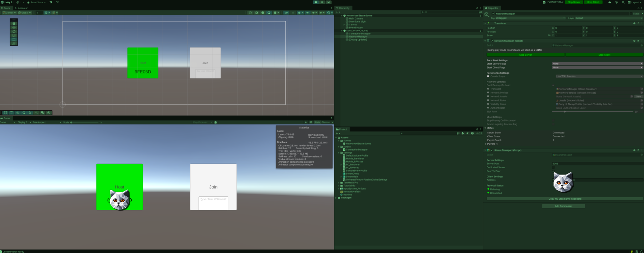Select the Hand tool in Scene view

pyautogui.click(x=14, y=24)
